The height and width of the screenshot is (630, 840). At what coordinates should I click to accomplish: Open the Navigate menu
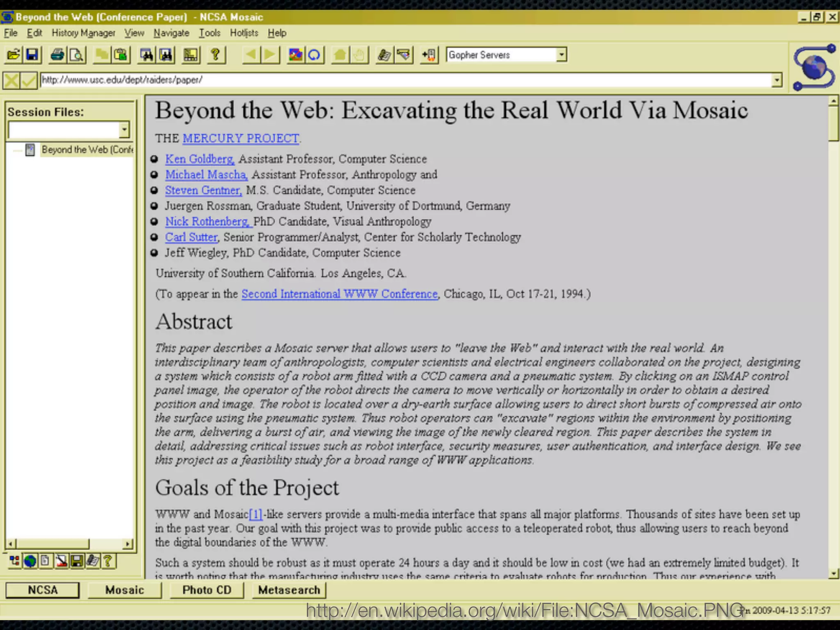click(x=171, y=33)
